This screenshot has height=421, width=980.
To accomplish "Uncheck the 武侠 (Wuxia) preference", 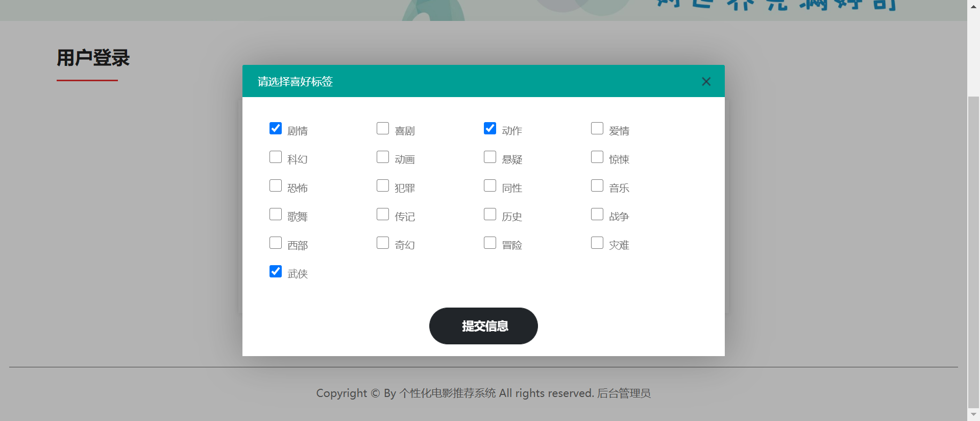I will [x=276, y=271].
